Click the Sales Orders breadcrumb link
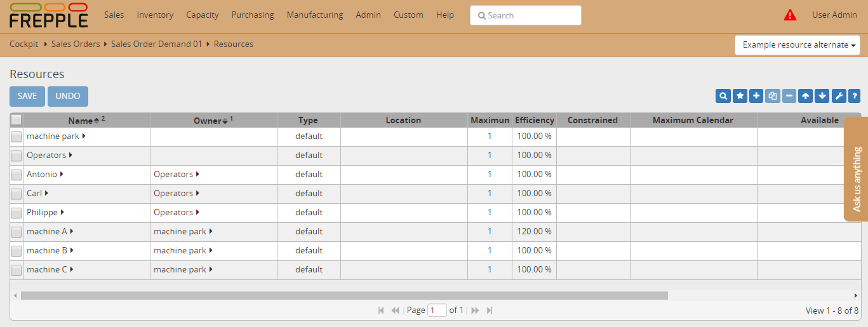The width and height of the screenshot is (868, 327). pyautogui.click(x=76, y=44)
